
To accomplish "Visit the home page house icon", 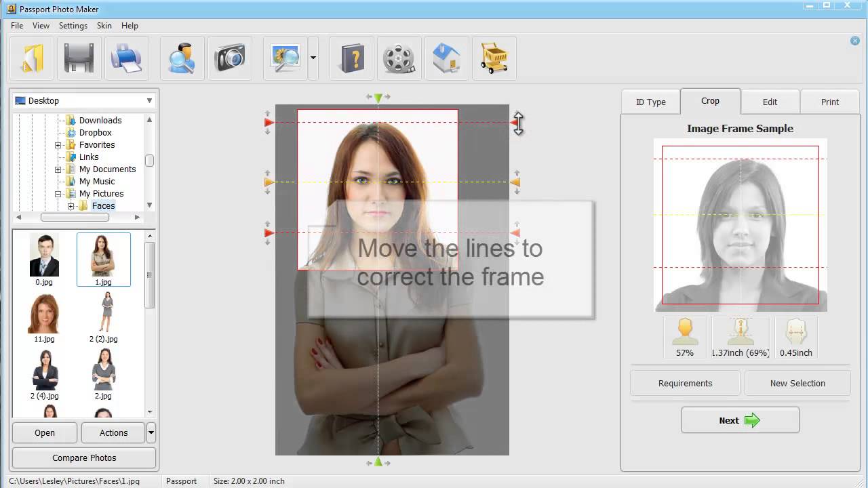I will [446, 58].
